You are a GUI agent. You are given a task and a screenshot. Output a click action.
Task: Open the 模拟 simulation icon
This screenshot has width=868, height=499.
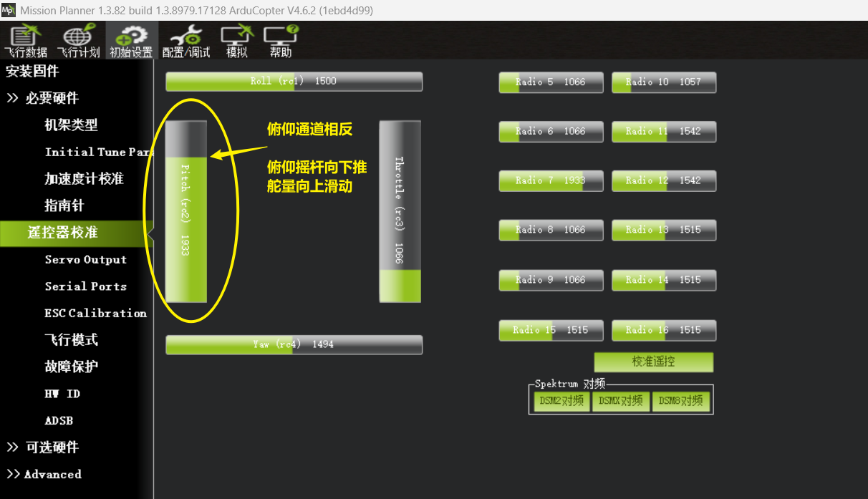[x=236, y=42]
